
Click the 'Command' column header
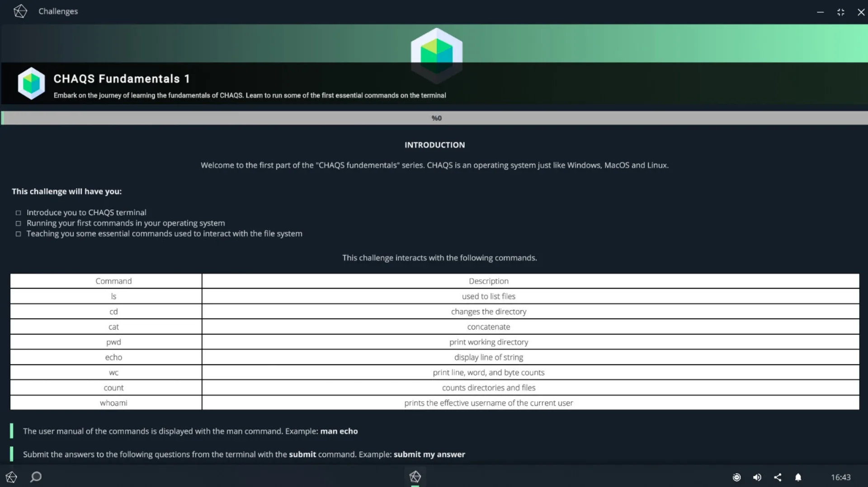point(113,281)
